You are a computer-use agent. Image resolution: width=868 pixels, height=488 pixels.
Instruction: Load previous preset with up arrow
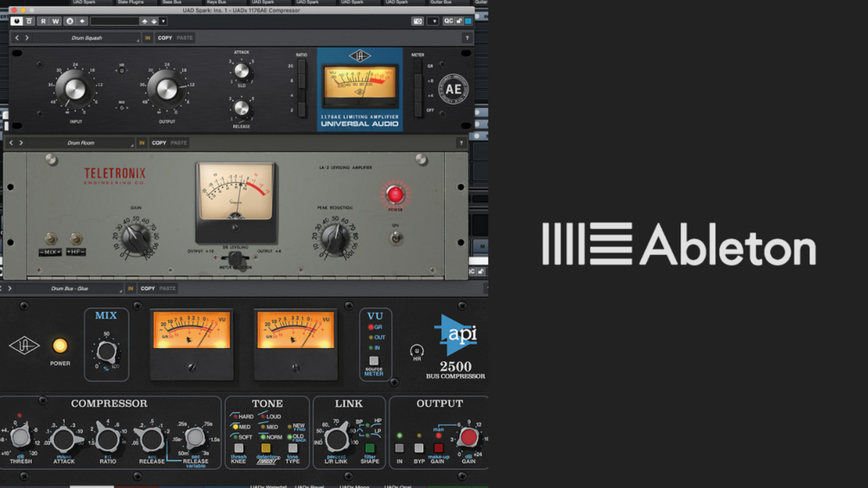click(144, 21)
